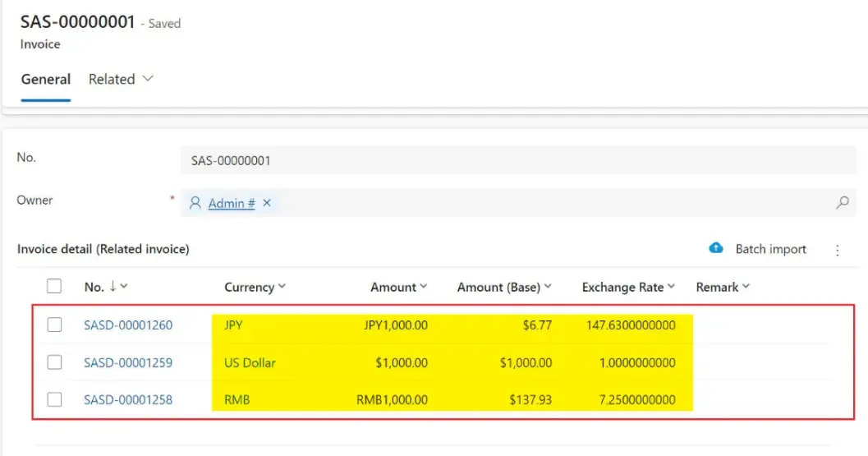Select the checkbox for SASD-00001259
The image size is (868, 456).
(54, 362)
